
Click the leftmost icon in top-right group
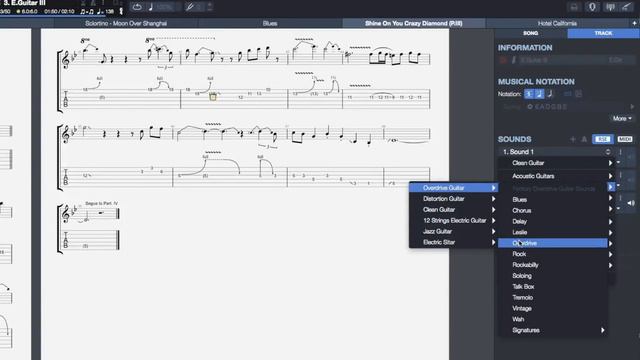click(574, 7)
